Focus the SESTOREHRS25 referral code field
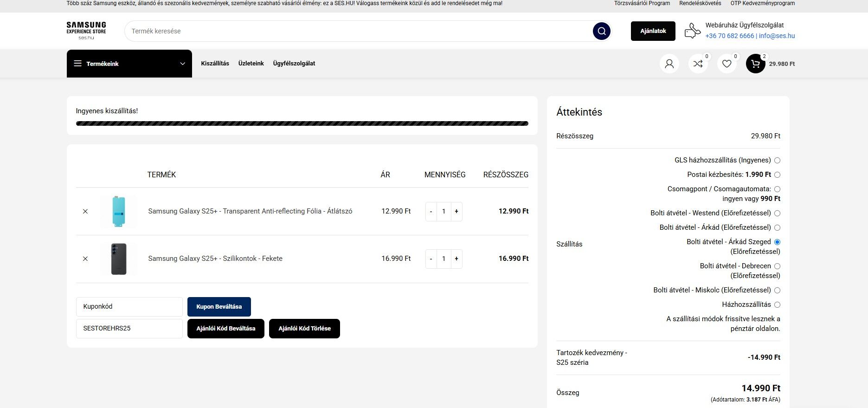This screenshot has height=408, width=868. coord(129,329)
